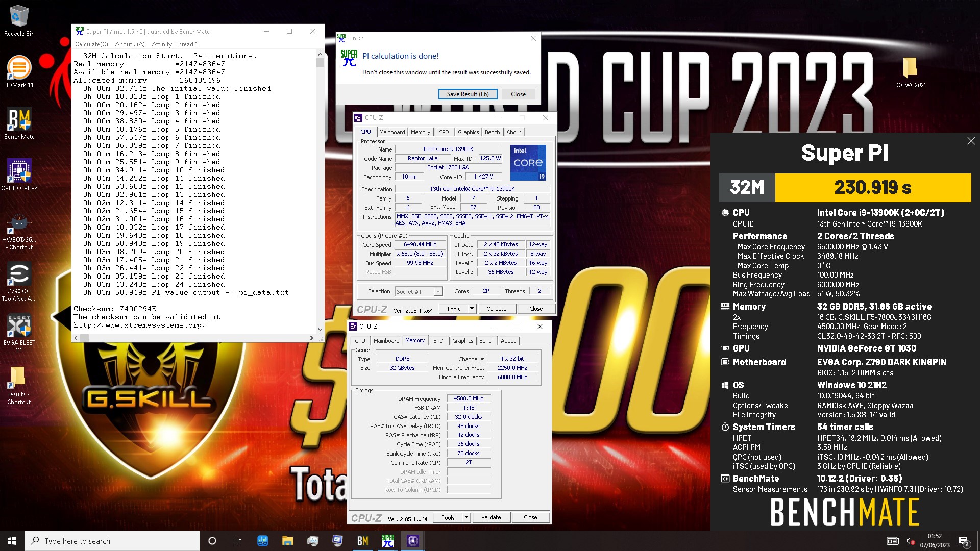The width and height of the screenshot is (980, 551).
Task: Open the touch keyboard tray icon
Action: (892, 541)
